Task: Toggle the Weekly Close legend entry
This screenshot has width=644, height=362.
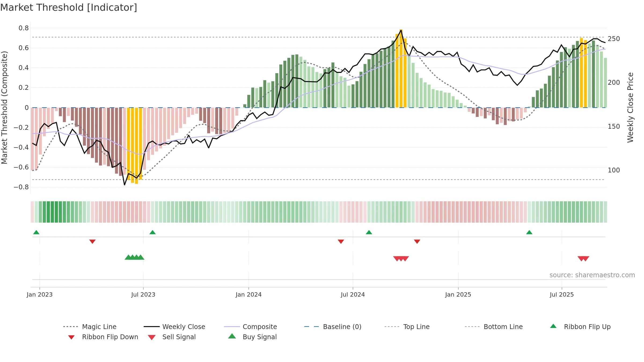Action: coord(174,327)
